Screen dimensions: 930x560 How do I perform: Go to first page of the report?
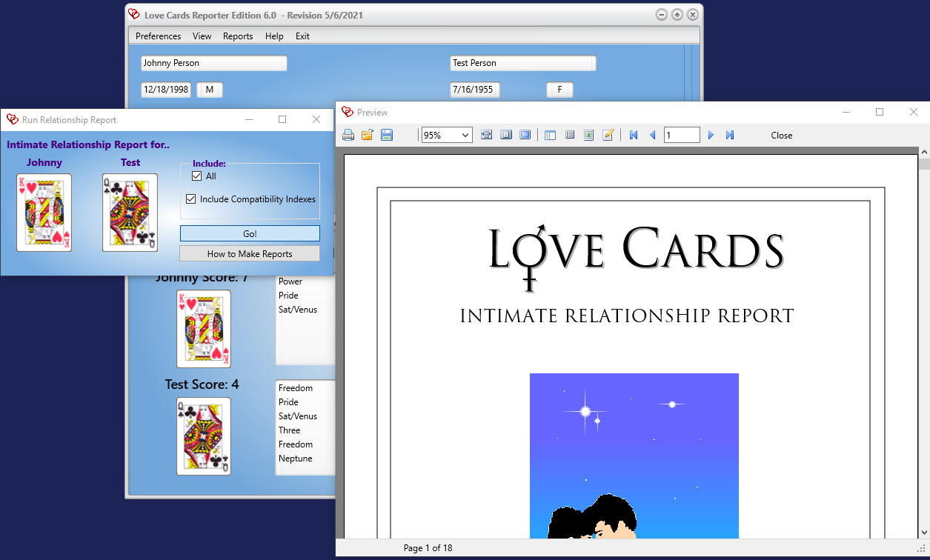pos(634,135)
